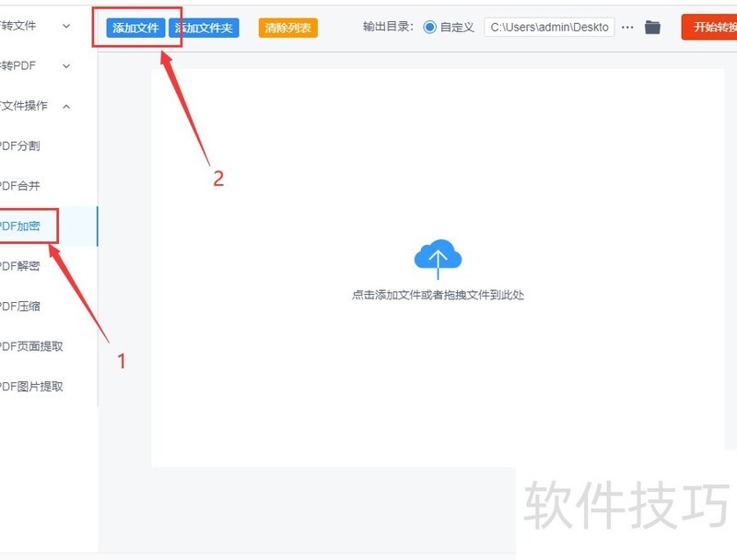This screenshot has height=560, width=737.
Task: Click the 点击添加文件 drop zone text
Action: coord(439,293)
